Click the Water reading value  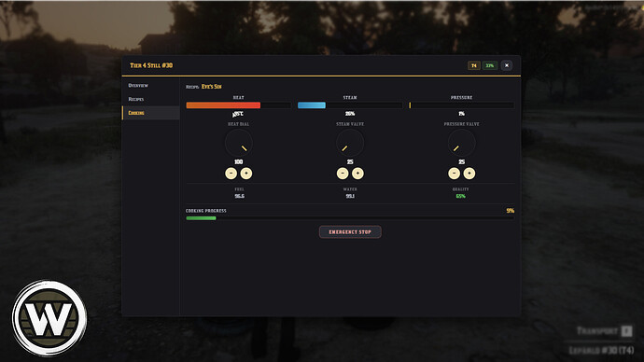click(x=350, y=196)
